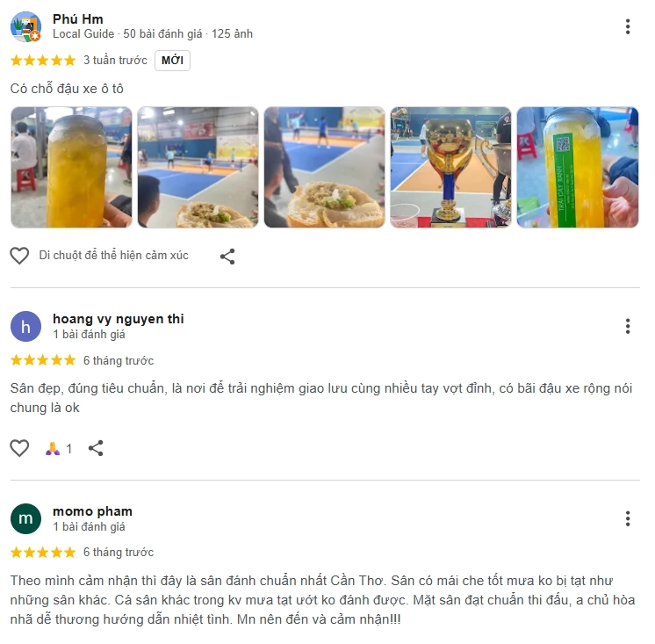
Task: Open more options for hoang vy nguyen thi review
Action: (628, 326)
